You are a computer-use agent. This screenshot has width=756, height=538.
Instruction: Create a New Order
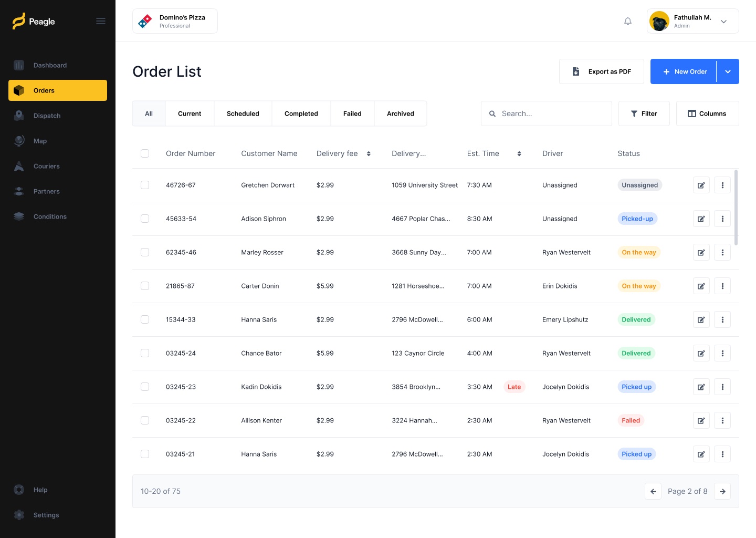click(684, 71)
